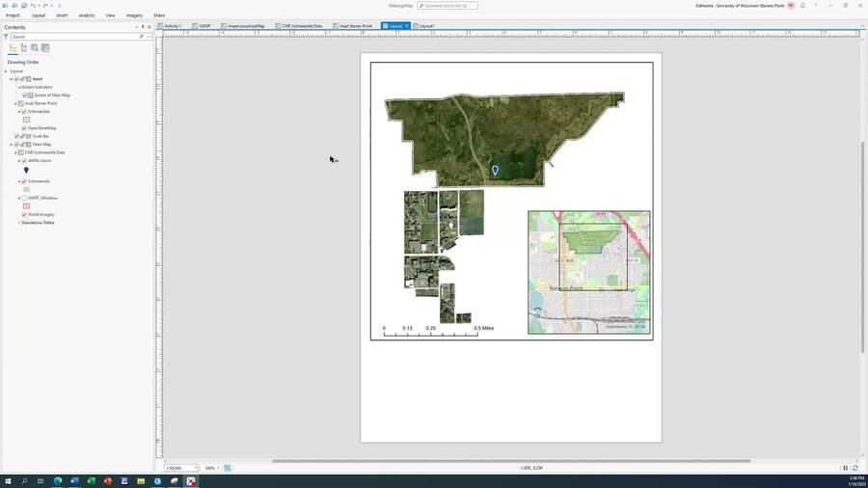
Task: Open the zoom percentage dropdown
Action: pyautogui.click(x=218, y=468)
